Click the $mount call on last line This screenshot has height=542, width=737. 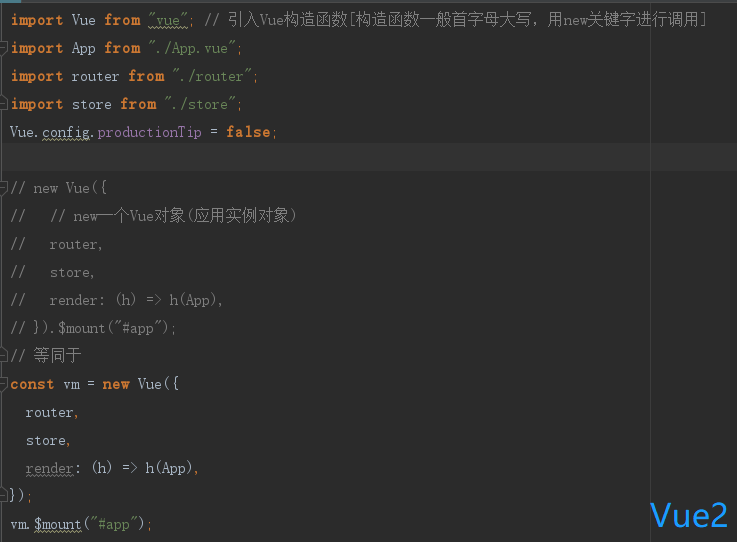click(x=58, y=524)
